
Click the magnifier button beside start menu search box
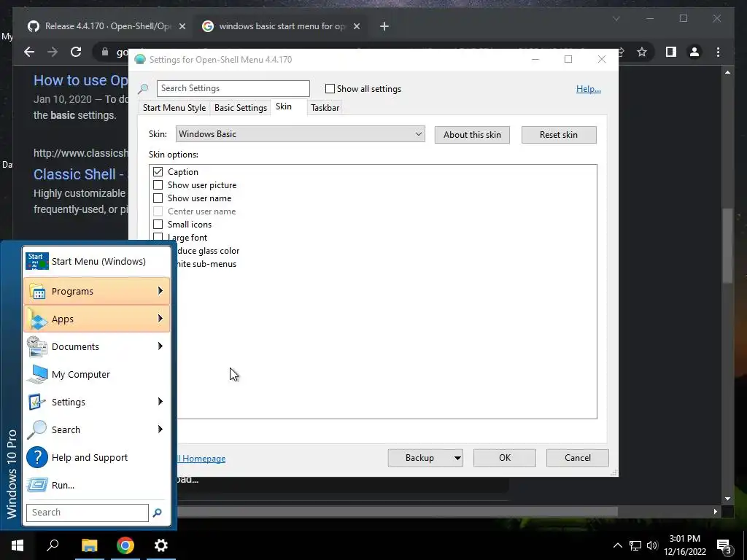(x=158, y=513)
